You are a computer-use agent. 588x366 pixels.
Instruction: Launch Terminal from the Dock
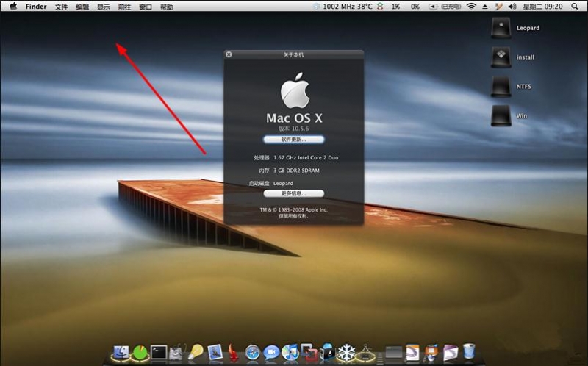[159, 353]
